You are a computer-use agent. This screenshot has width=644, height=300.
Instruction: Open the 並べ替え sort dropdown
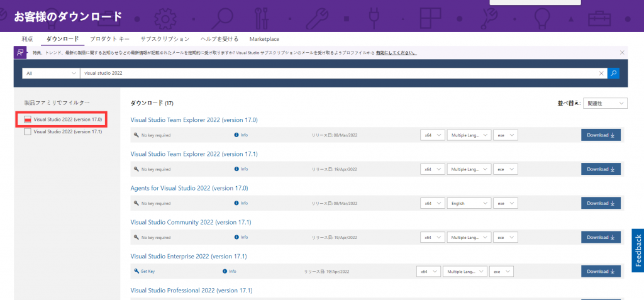pyautogui.click(x=604, y=103)
